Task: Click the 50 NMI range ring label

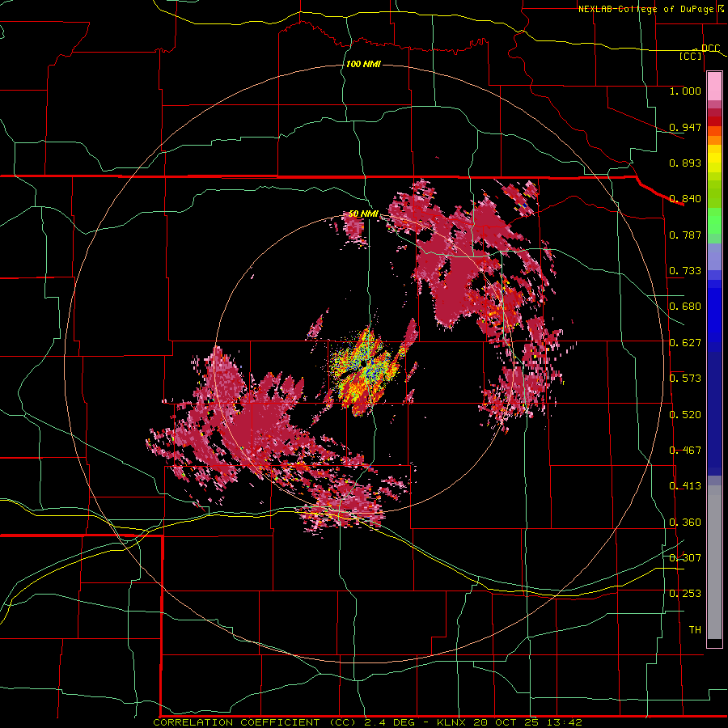Action: click(x=363, y=214)
